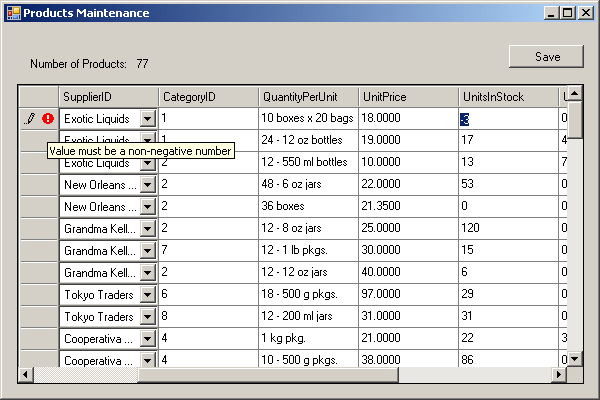Select the UnitsInStock cell containing 120
The height and width of the screenshot is (400, 600).
point(507,228)
